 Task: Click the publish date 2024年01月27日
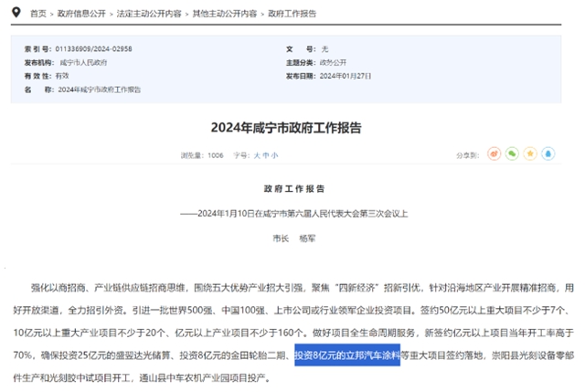[x=346, y=76]
